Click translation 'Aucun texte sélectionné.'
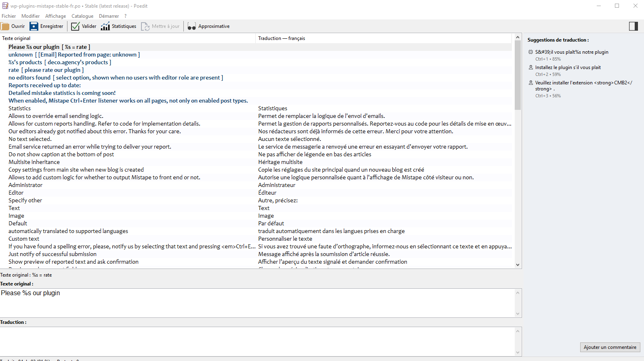This screenshot has height=361, width=644. pos(290,139)
